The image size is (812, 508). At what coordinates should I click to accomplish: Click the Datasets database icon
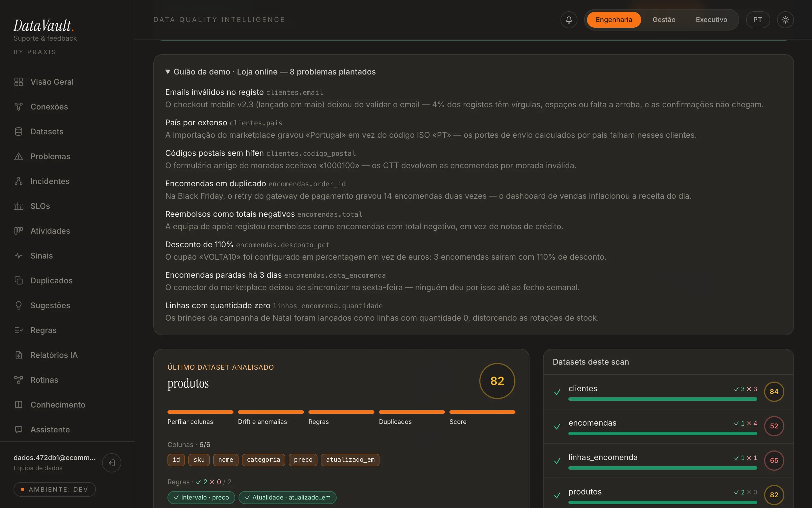[x=18, y=132]
